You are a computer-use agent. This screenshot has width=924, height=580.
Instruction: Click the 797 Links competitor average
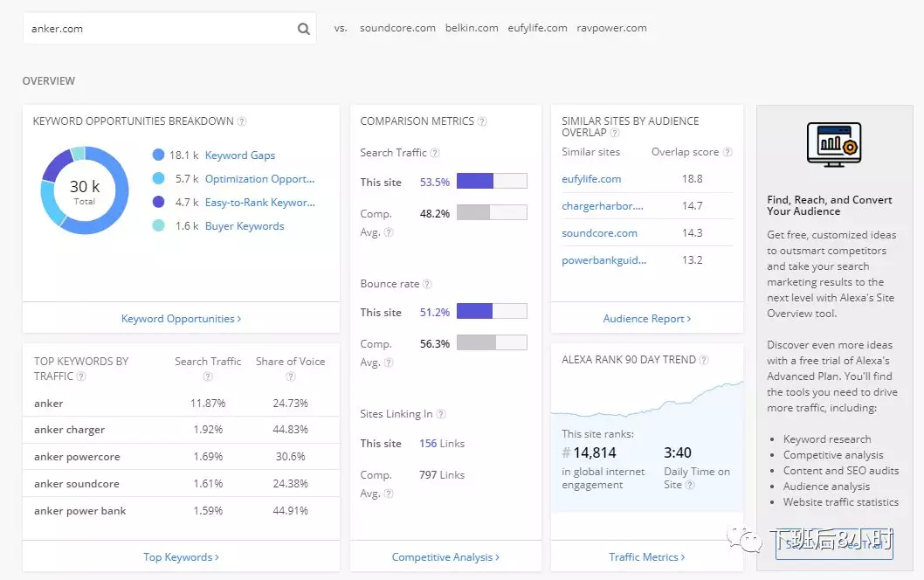click(442, 475)
